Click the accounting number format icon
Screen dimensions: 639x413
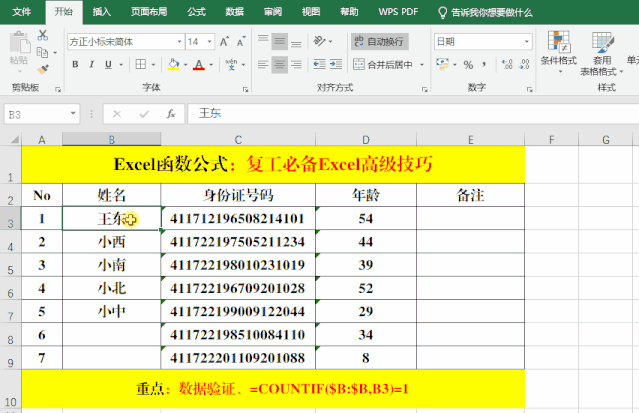point(443,64)
